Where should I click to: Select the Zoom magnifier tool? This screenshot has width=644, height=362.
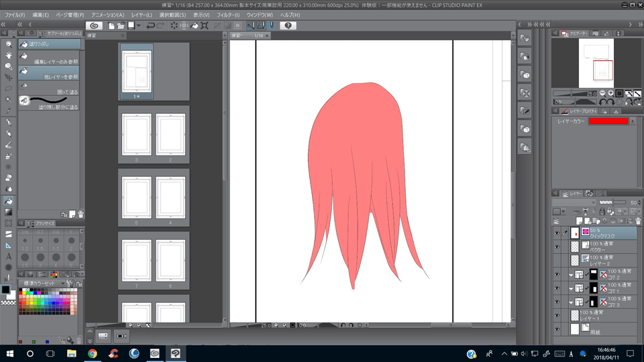point(8,44)
